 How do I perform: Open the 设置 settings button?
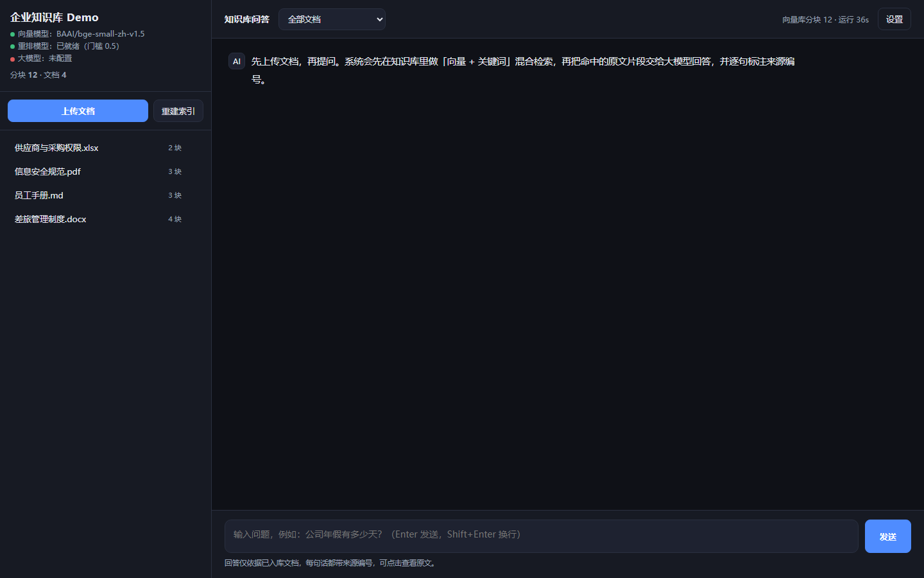pyautogui.click(x=894, y=19)
